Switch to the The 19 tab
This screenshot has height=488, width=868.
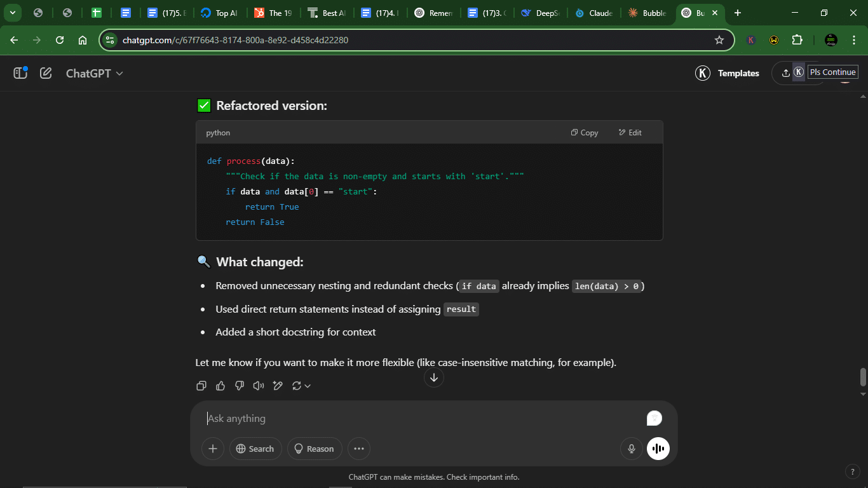click(x=273, y=13)
